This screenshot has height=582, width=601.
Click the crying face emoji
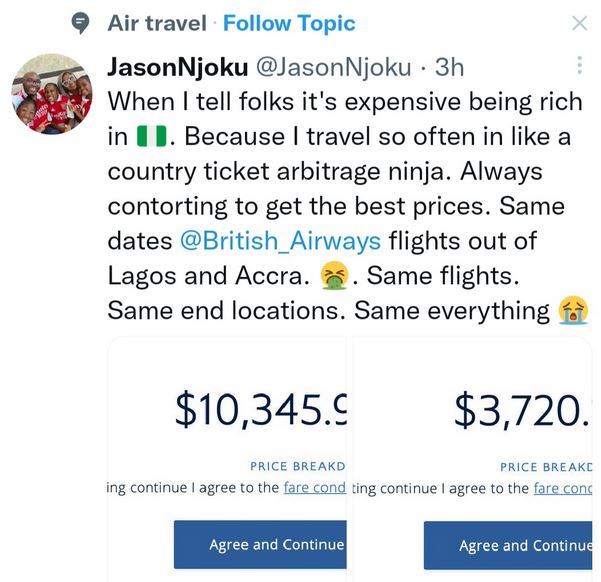tap(571, 311)
